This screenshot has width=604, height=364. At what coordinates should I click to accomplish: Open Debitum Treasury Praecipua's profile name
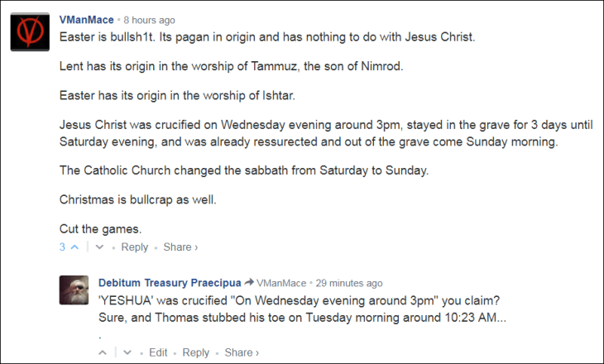[x=170, y=282]
